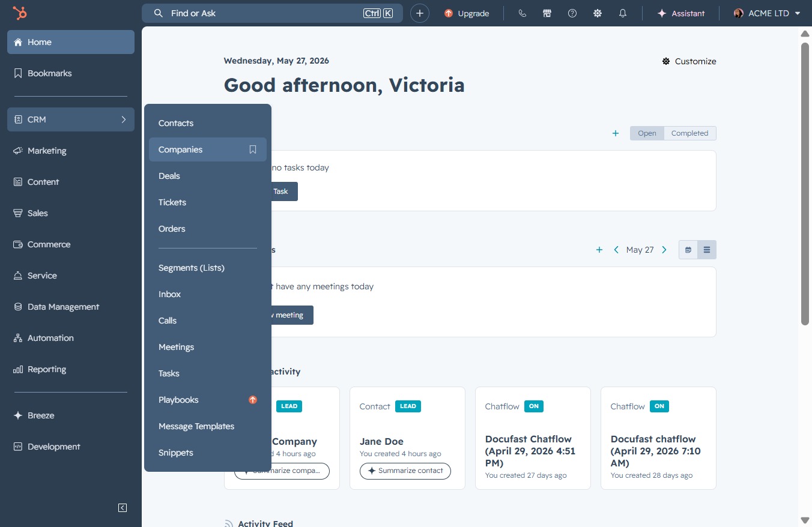The height and width of the screenshot is (527, 812).
Task: Select Segments (Lists) from the CRM menu
Action: pyautogui.click(x=208, y=268)
